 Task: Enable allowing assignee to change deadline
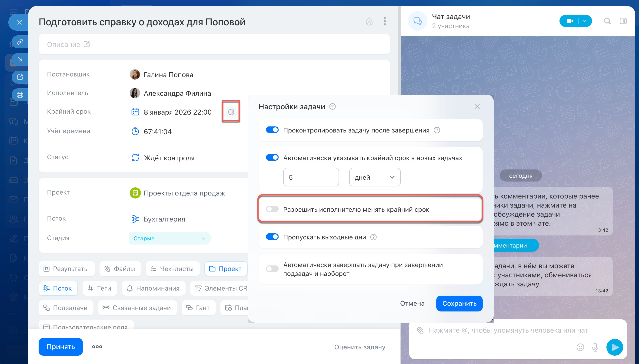coord(272,209)
